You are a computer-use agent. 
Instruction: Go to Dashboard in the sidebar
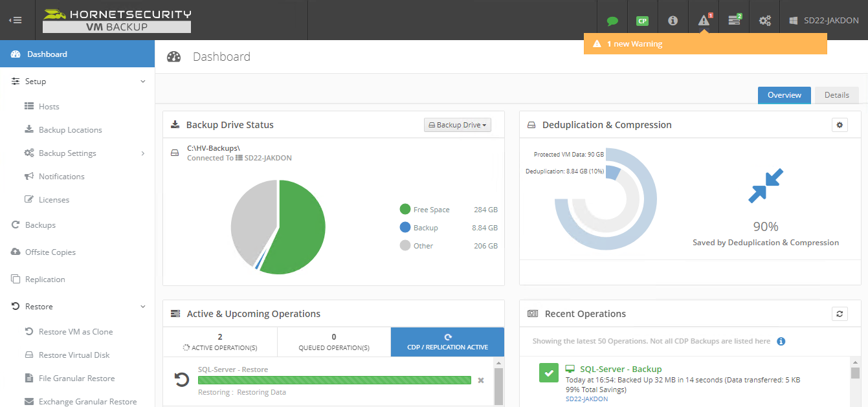pos(78,54)
